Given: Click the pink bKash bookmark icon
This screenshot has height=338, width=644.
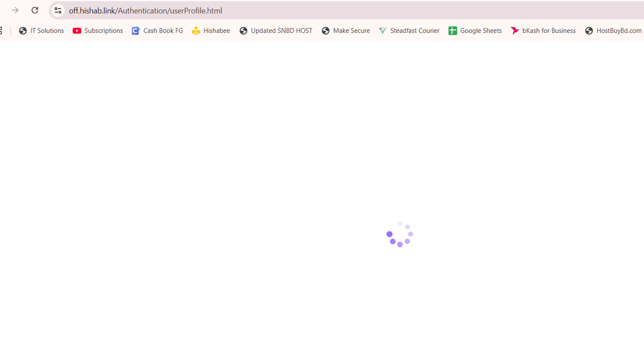Looking at the screenshot, I should (x=515, y=31).
